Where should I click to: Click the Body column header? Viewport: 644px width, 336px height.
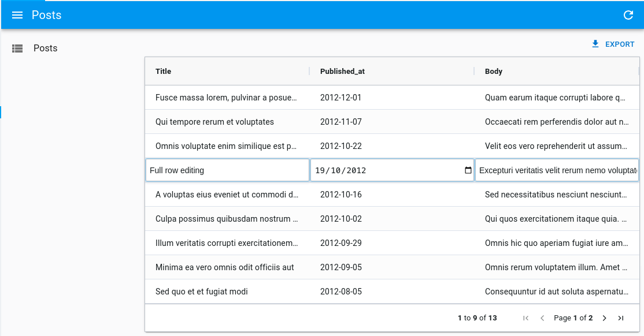(494, 72)
